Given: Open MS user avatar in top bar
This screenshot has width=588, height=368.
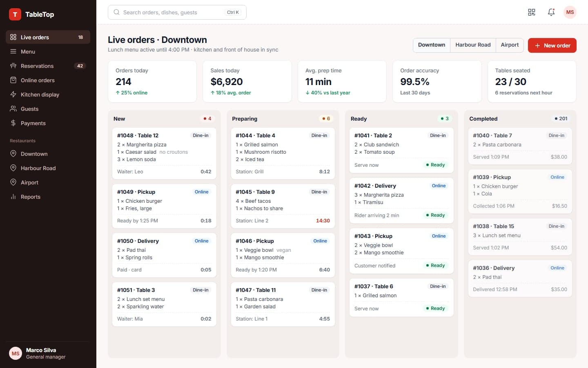Looking at the screenshot, I should [x=570, y=12].
